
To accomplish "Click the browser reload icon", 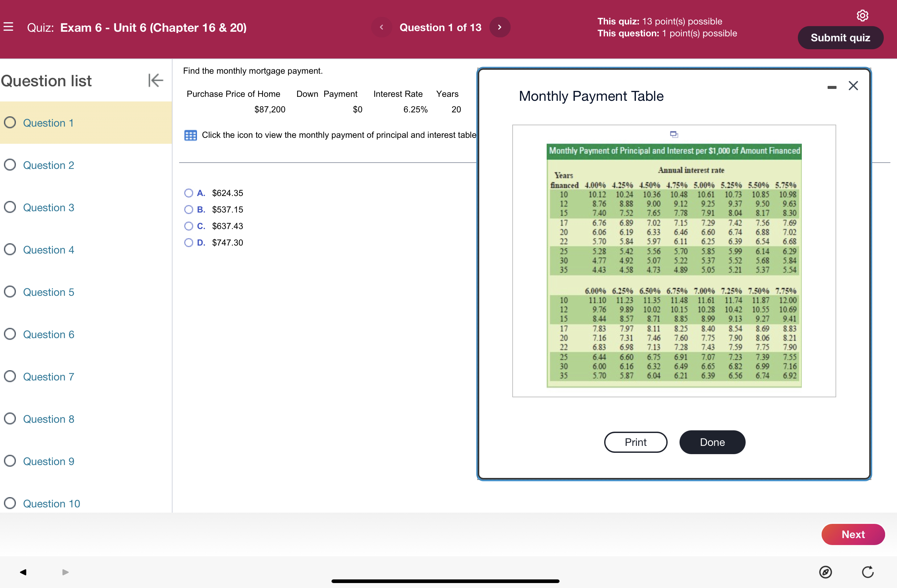I will point(868,572).
